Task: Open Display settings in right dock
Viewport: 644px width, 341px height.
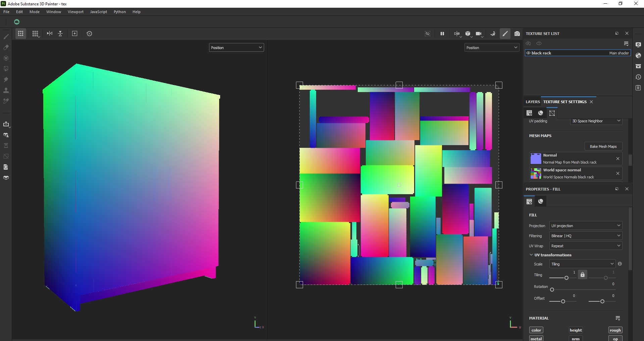Action: [x=638, y=45]
